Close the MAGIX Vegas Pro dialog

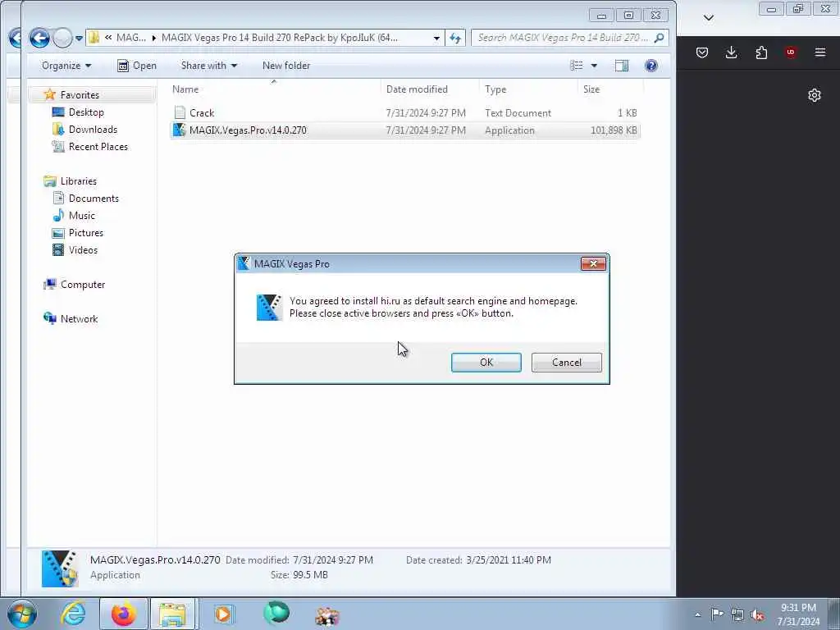pyautogui.click(x=593, y=263)
